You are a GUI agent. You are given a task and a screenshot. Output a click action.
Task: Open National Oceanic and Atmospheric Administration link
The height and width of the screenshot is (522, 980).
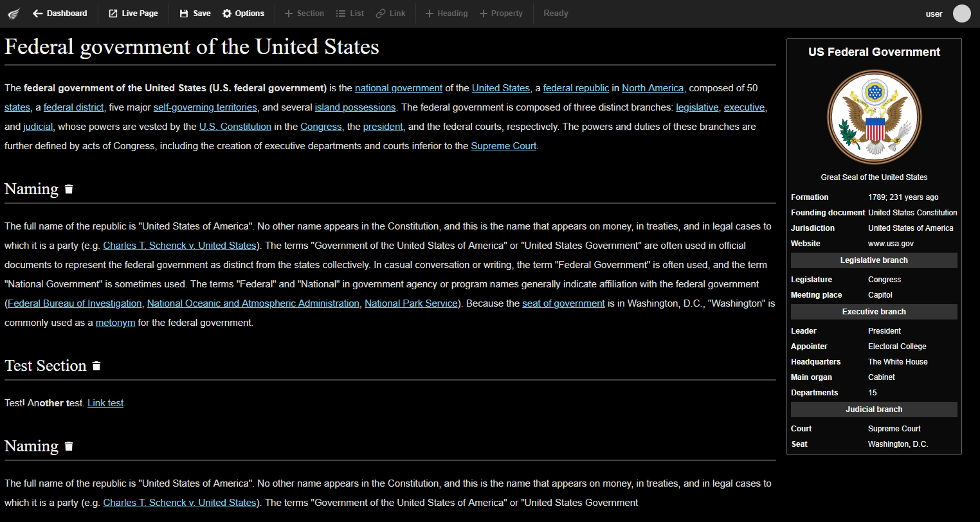253,303
